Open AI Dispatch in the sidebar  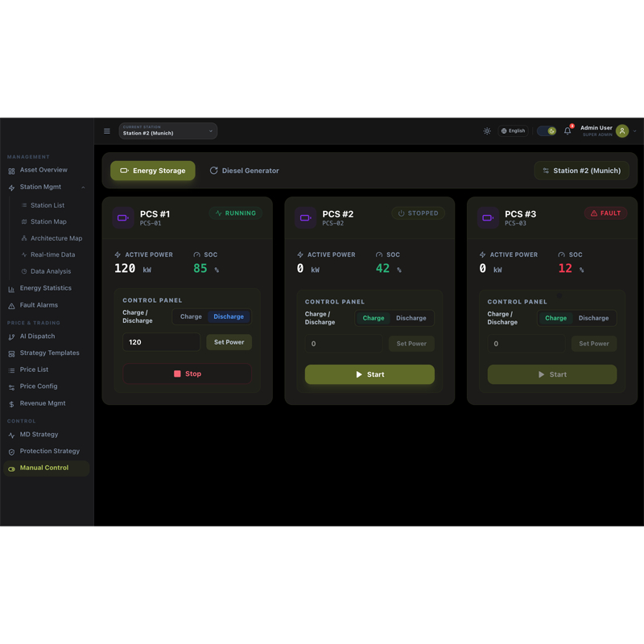(x=37, y=336)
